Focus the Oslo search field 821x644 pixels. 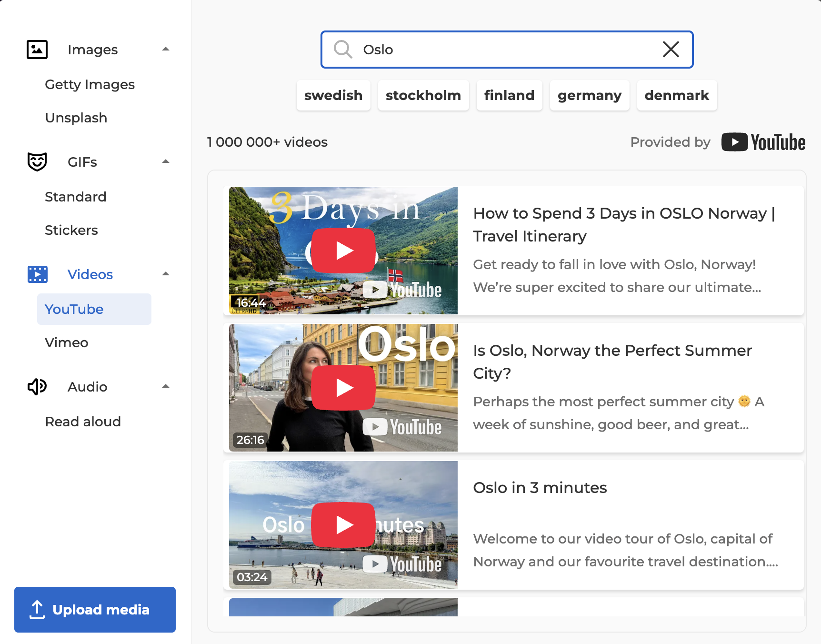pos(507,50)
